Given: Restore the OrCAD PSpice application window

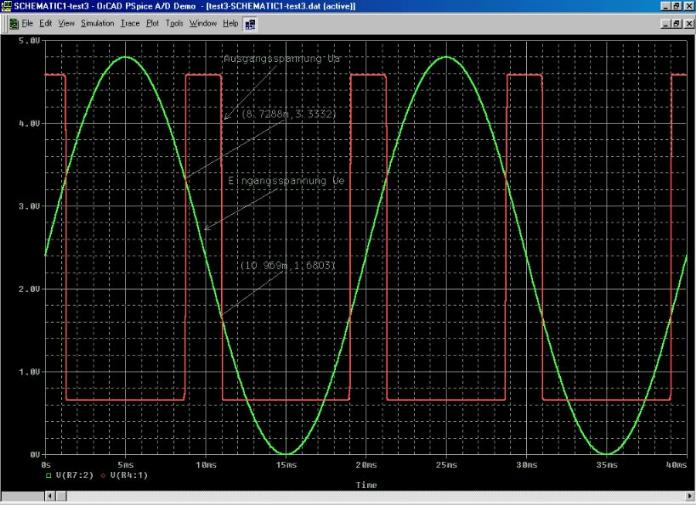Looking at the screenshot, I should pos(676,6).
